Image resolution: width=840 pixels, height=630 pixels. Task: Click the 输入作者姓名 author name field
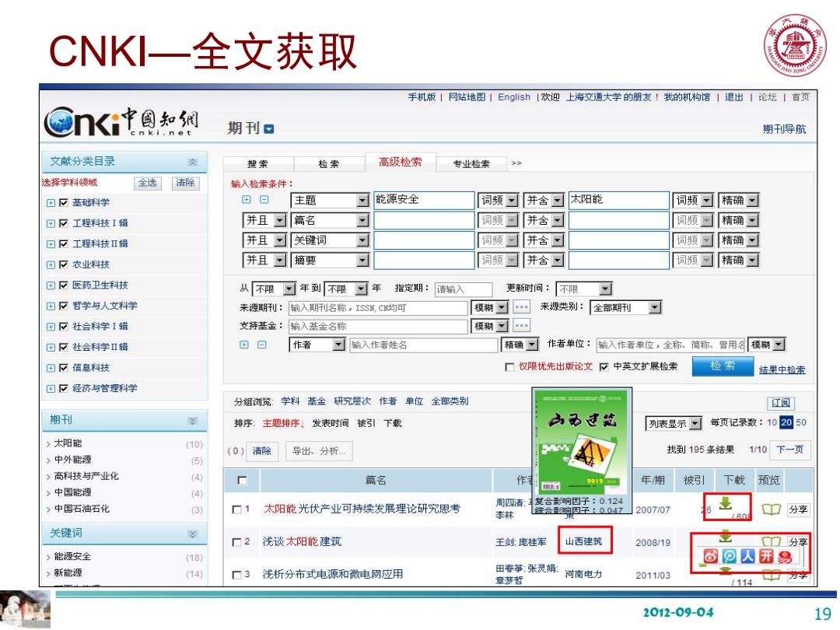point(423,345)
